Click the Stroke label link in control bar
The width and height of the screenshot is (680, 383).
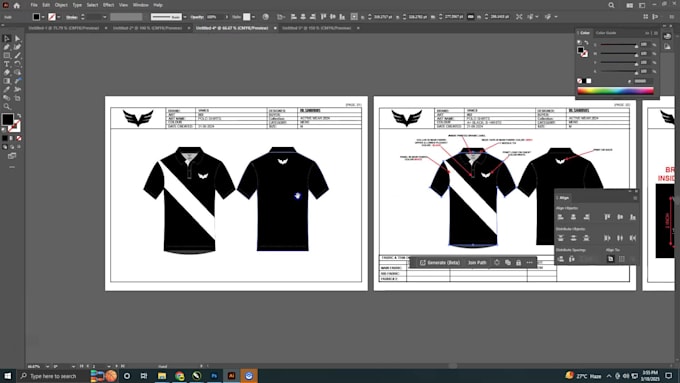coord(72,17)
